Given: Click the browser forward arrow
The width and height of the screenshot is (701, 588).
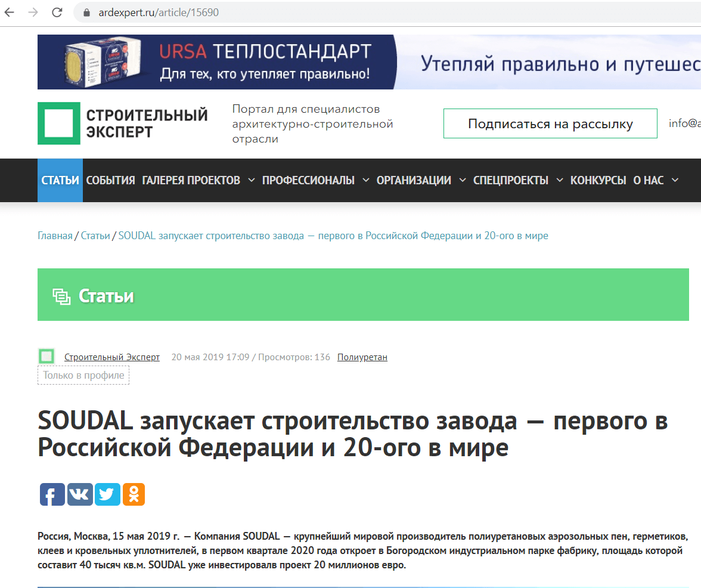Looking at the screenshot, I should [x=33, y=13].
